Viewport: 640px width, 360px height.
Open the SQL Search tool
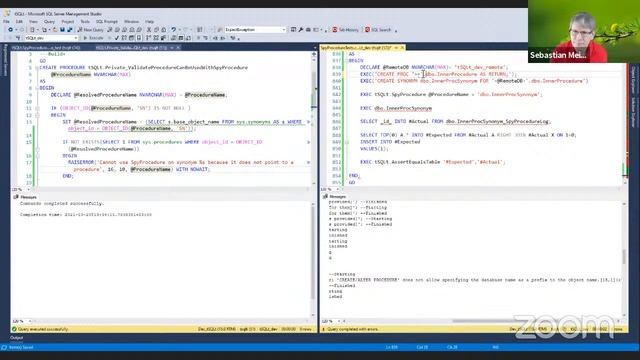click(x=378, y=30)
